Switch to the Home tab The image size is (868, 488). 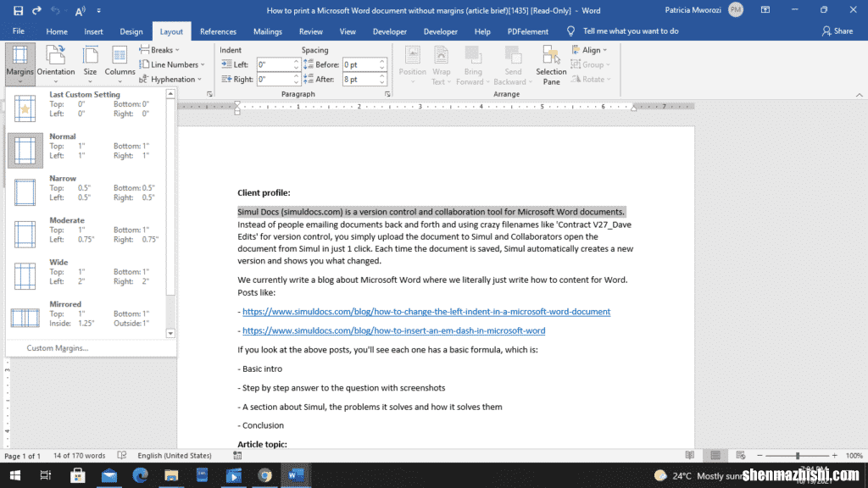click(x=57, y=31)
